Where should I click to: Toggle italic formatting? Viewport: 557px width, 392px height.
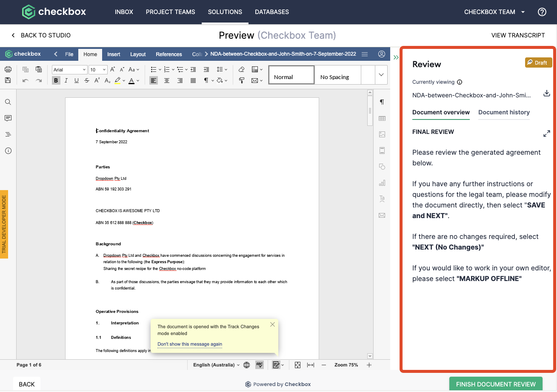pos(66,80)
